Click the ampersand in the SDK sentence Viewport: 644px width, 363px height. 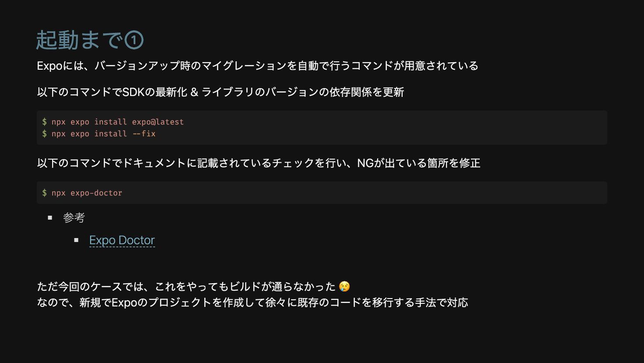click(194, 92)
